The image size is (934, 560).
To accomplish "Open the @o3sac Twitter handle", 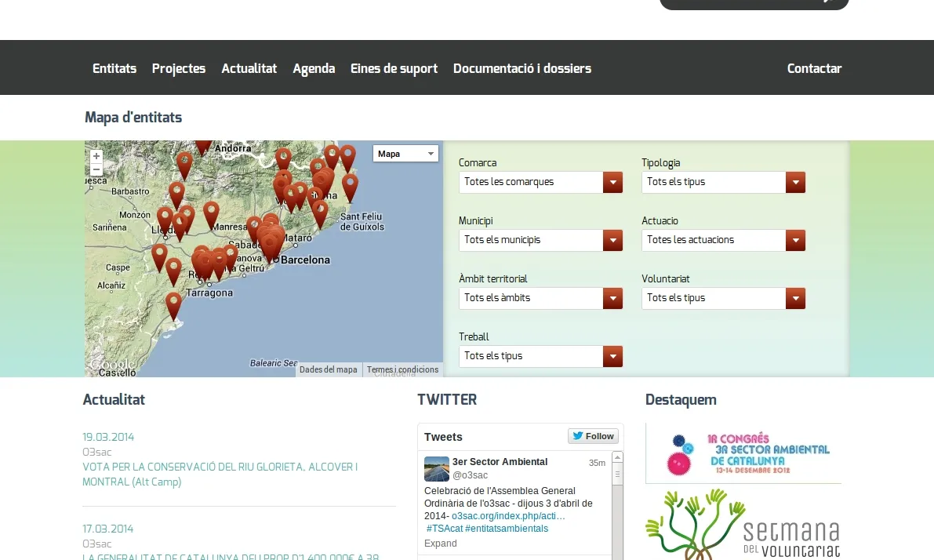I will [x=470, y=475].
